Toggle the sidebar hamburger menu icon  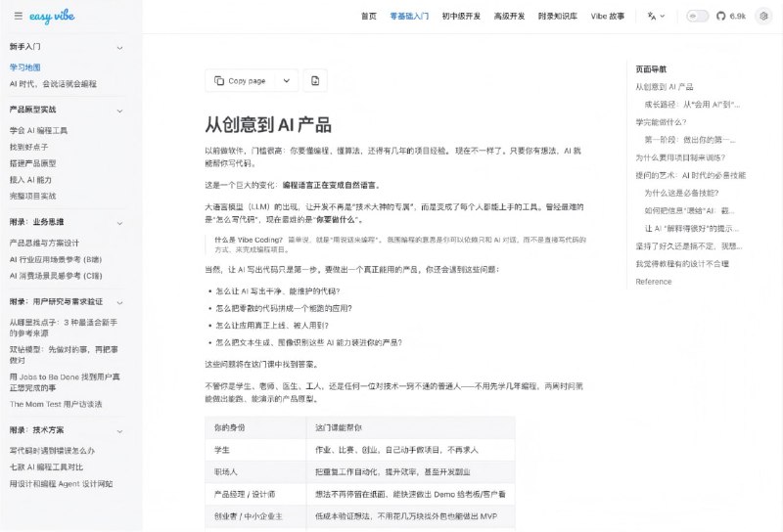(19, 16)
